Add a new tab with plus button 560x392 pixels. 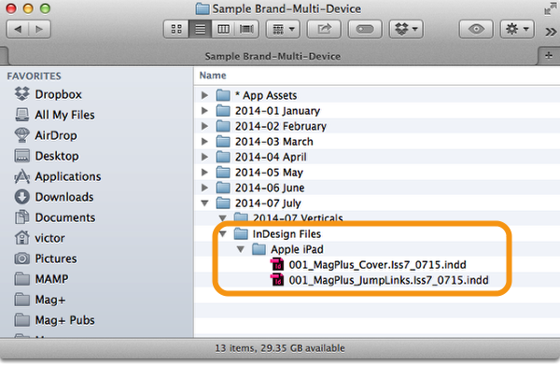(549, 55)
